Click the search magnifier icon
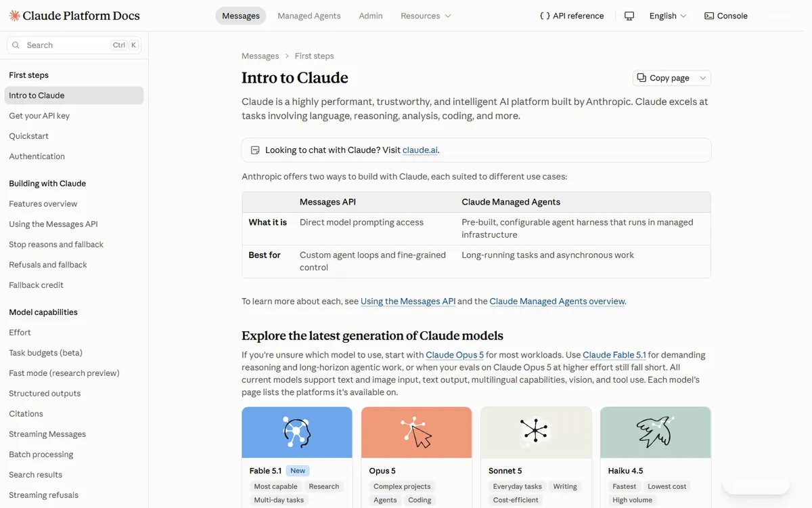This screenshot has width=812, height=508. (x=16, y=45)
